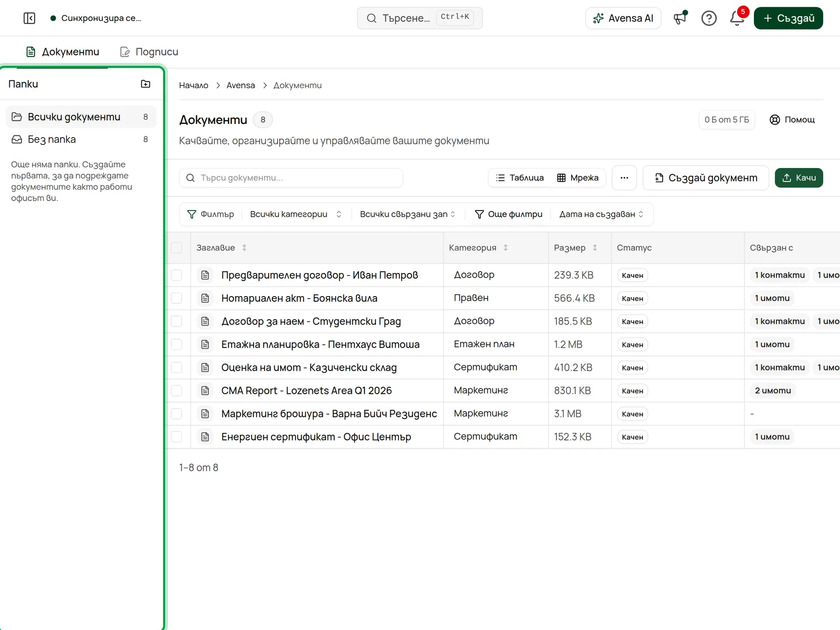
Task: Click the Качи upload button
Action: pyautogui.click(x=799, y=178)
